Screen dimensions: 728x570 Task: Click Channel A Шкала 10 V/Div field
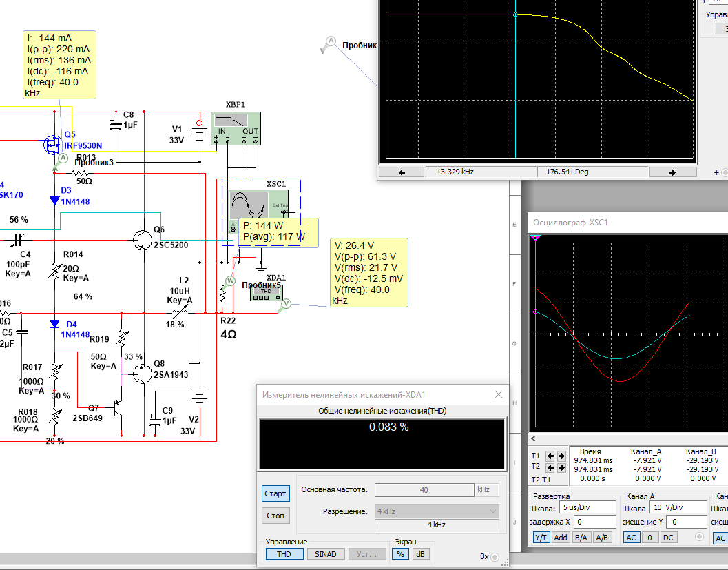(x=678, y=507)
